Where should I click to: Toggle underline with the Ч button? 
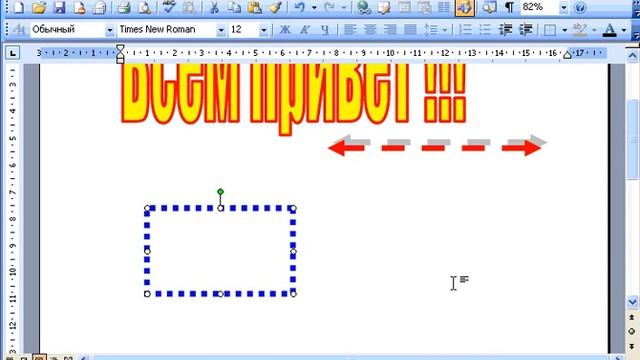click(x=325, y=29)
